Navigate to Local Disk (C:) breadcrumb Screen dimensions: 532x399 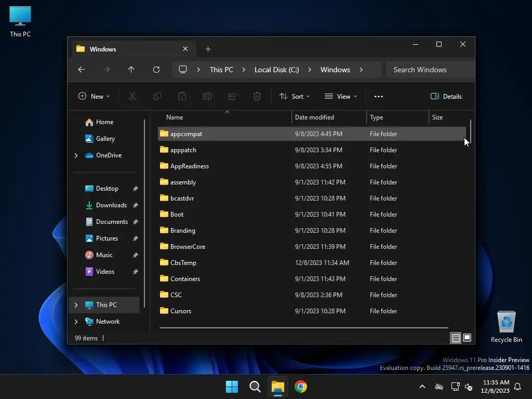tap(276, 70)
